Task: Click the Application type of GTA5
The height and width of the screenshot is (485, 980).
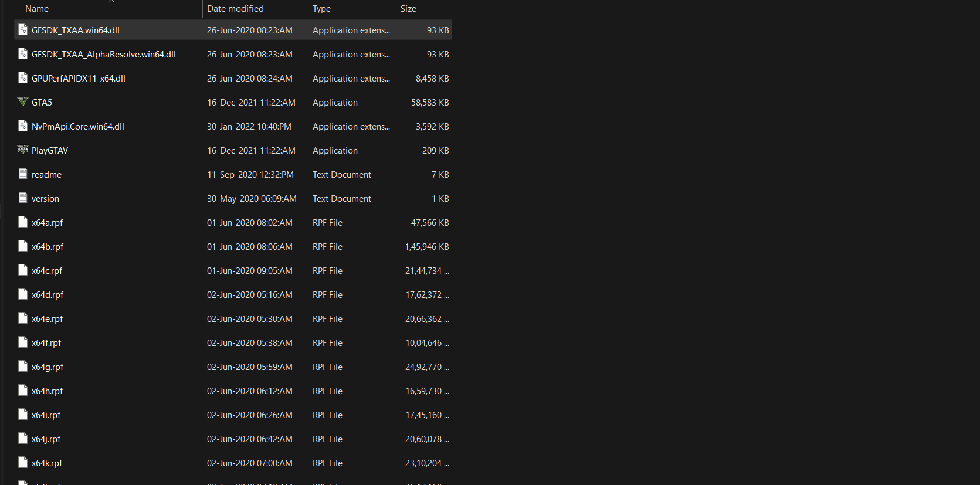Action: pyautogui.click(x=335, y=103)
